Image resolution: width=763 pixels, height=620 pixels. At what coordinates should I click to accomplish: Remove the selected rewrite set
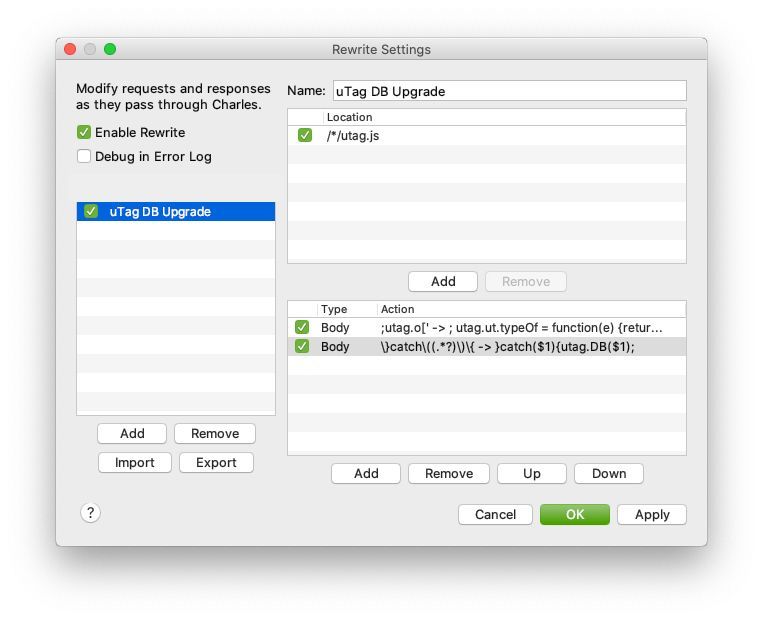point(215,433)
